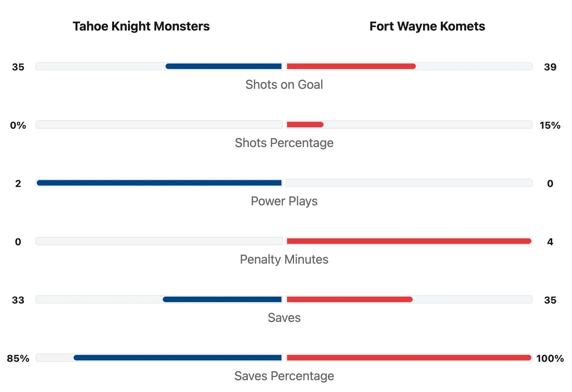Click the Tahoe 33 saves value
Image resolution: width=572 pixels, height=392 pixels.
tap(18, 300)
